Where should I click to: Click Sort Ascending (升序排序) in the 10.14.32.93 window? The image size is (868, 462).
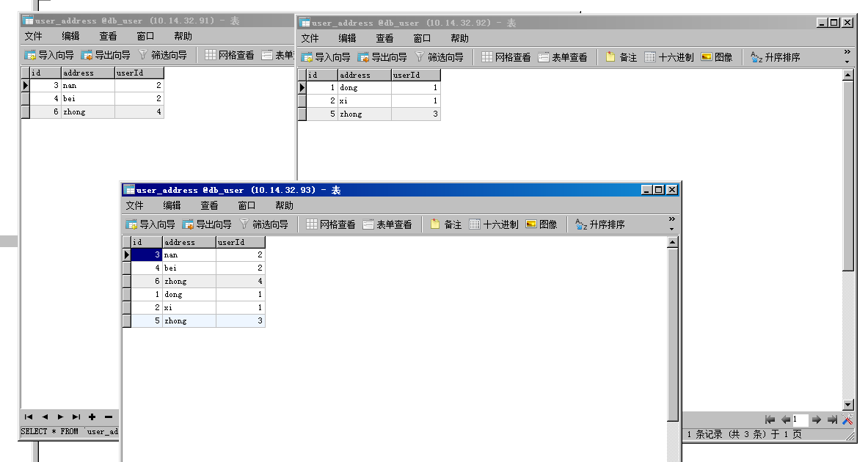600,224
